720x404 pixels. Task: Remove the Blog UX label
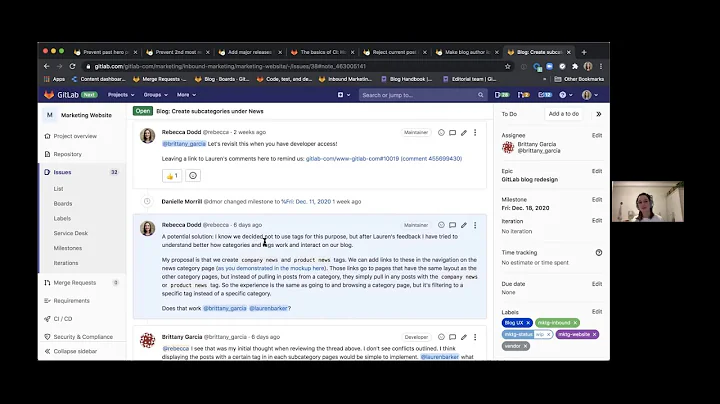point(528,323)
